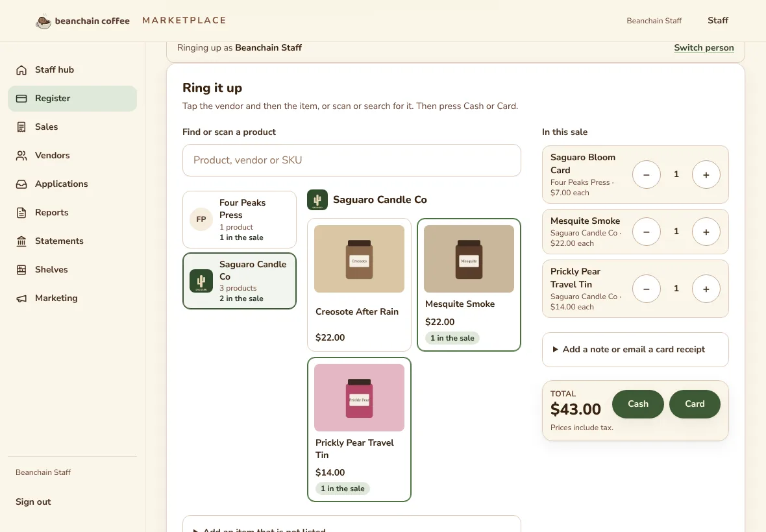Open the Marketing section
Viewport: 766px width, 532px height.
pyautogui.click(x=72, y=298)
